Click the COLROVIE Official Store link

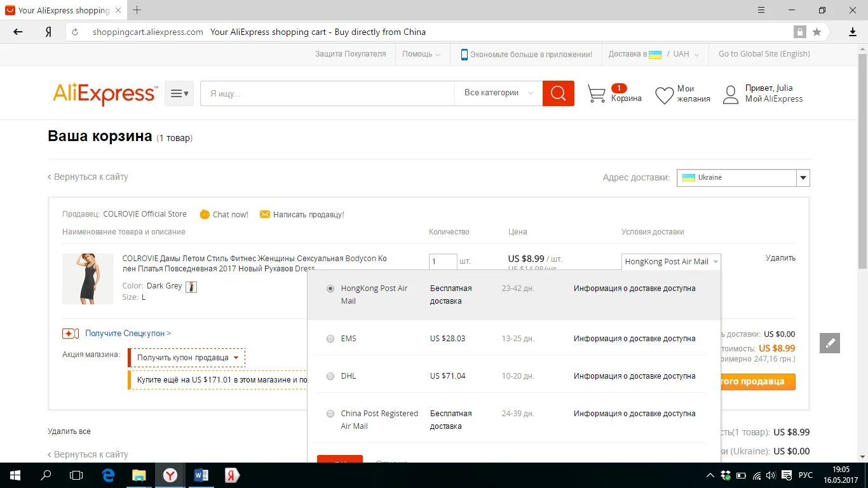pyautogui.click(x=145, y=214)
